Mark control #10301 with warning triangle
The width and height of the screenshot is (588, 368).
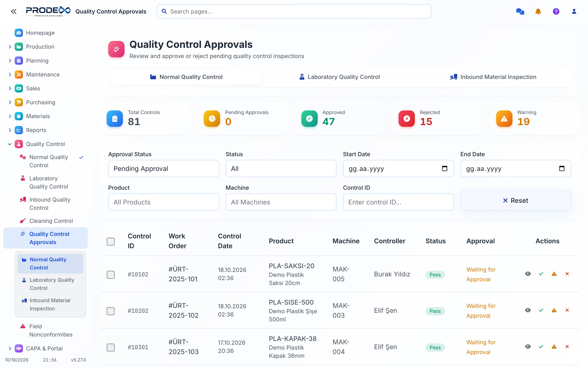pos(554,347)
